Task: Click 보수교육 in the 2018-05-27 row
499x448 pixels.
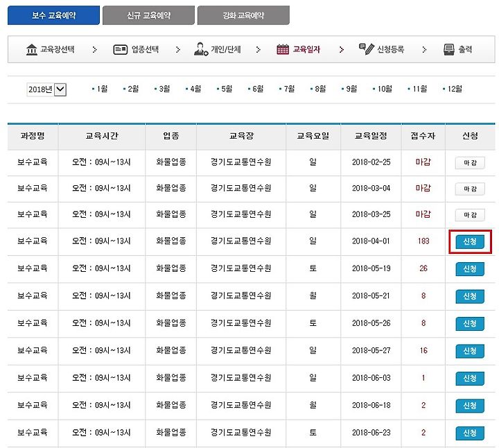Action: 33,351
